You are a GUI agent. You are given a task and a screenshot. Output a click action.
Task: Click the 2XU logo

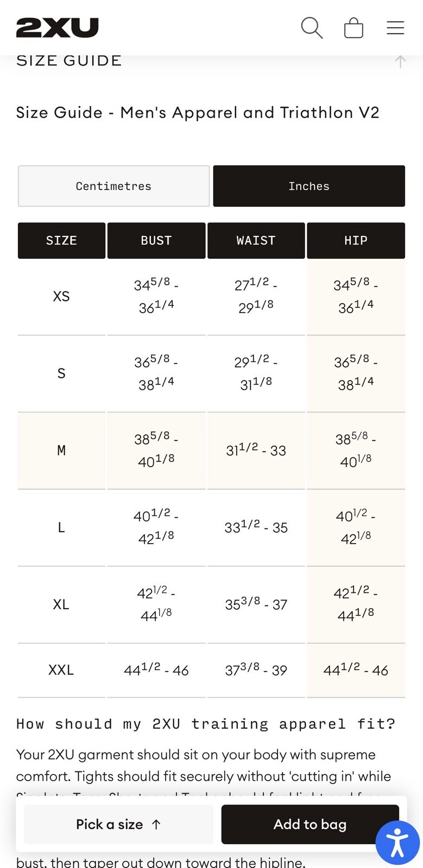(x=57, y=28)
